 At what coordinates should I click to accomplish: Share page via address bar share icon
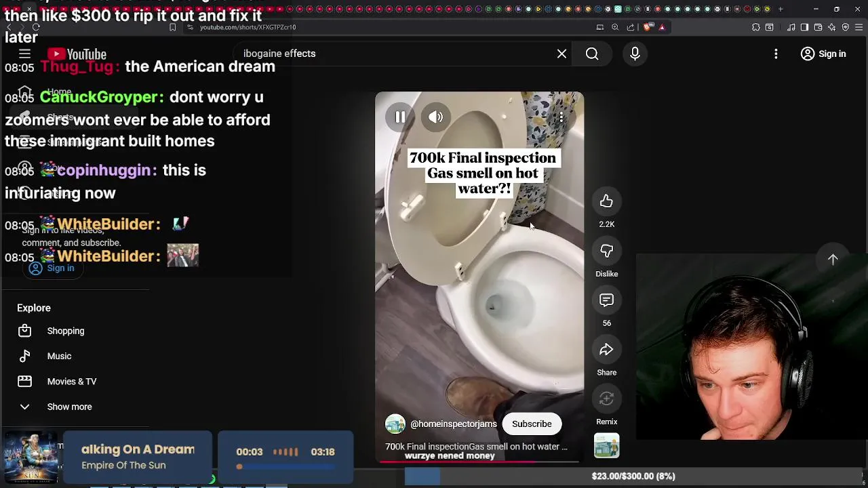pyautogui.click(x=631, y=27)
